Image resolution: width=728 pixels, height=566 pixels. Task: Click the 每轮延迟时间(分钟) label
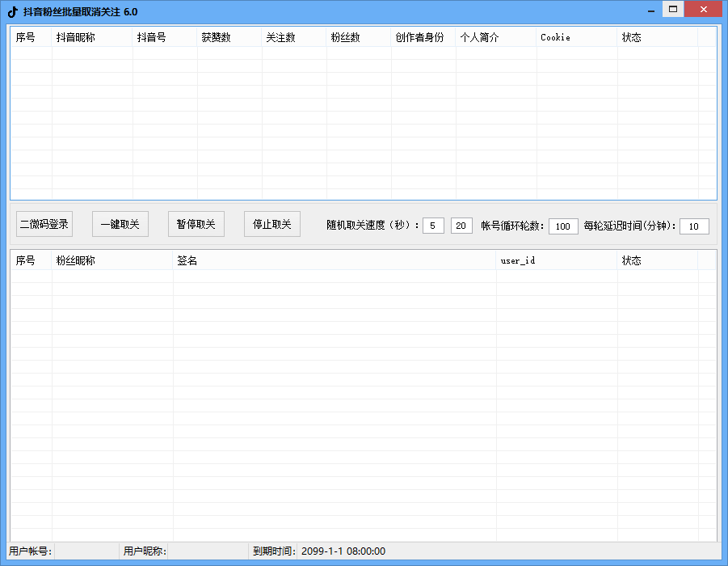[629, 226]
